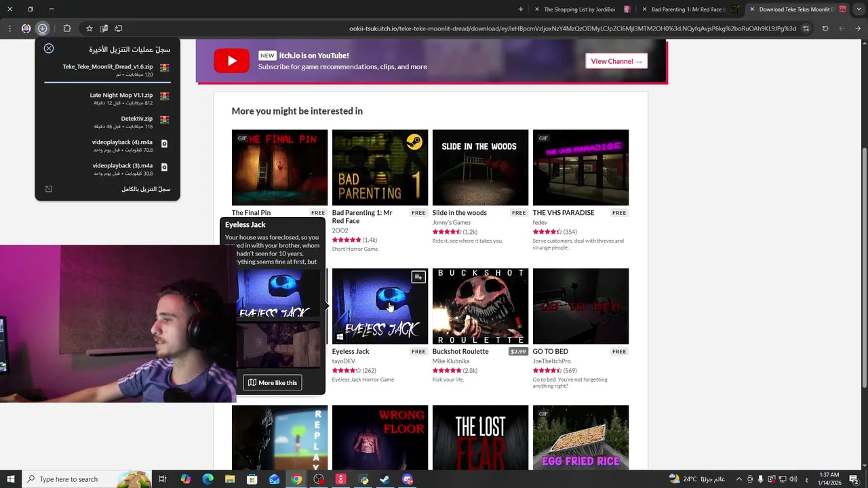This screenshot has width=868, height=488.
Task: Open File Explorer from the taskbar
Action: point(230,479)
